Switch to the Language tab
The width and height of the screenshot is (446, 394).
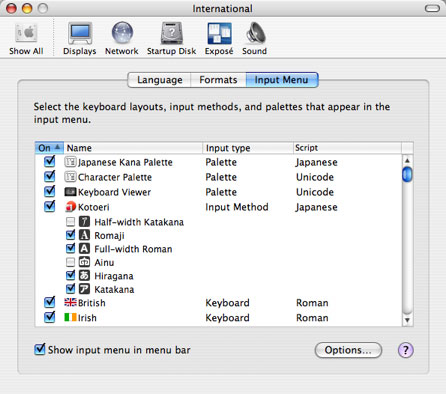tap(159, 80)
